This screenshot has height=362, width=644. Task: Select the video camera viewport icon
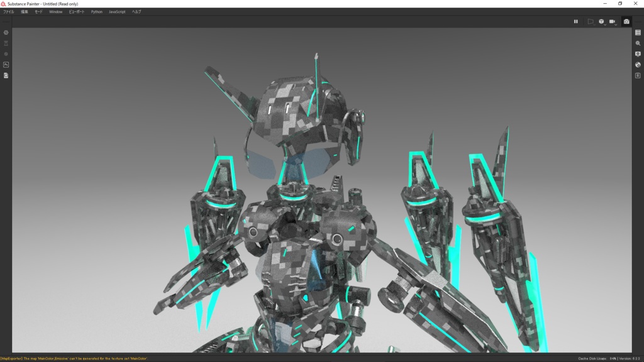(613, 21)
